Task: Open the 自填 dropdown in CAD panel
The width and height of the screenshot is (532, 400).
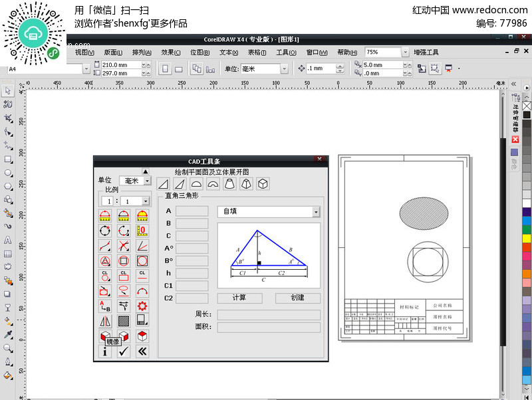Action: click(316, 212)
